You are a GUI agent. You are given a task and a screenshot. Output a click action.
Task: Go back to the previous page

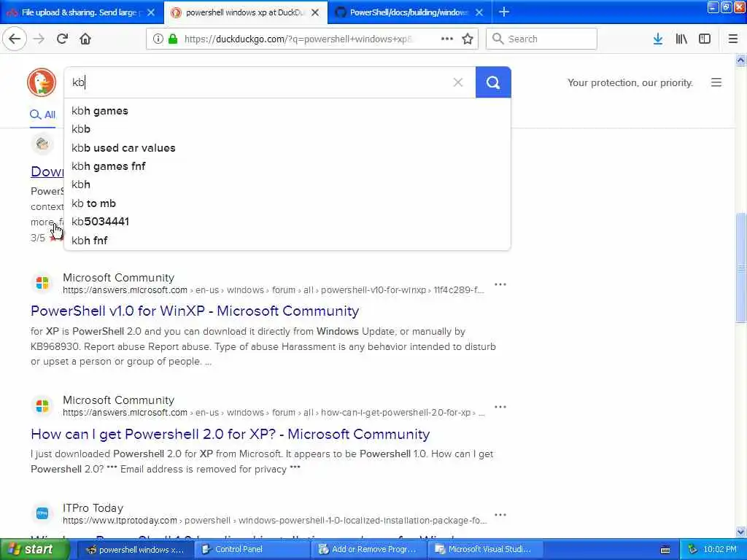coord(15,39)
